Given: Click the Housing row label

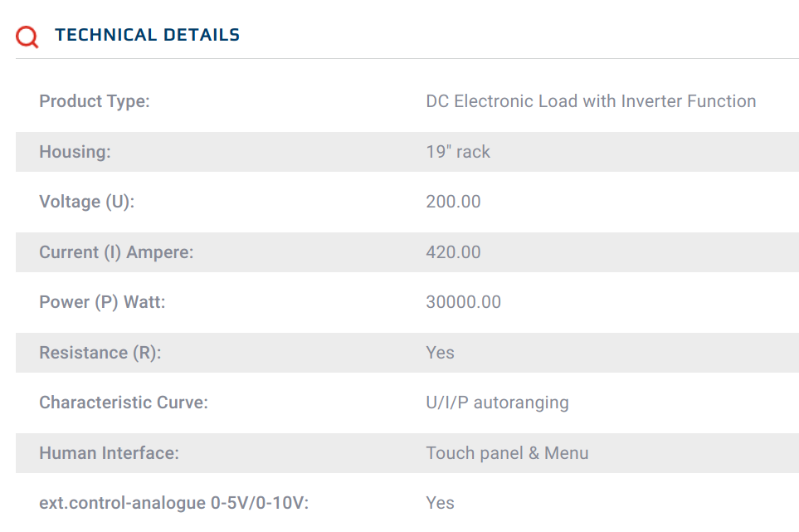Looking at the screenshot, I should click(75, 151).
